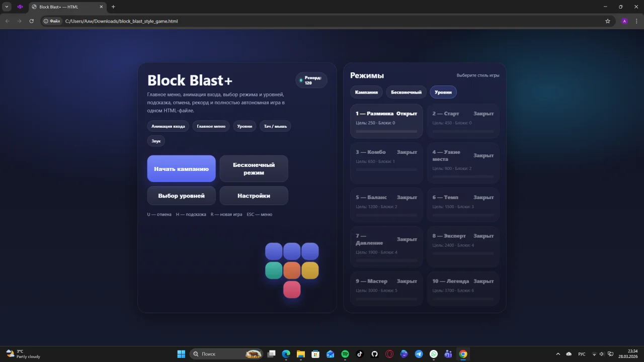Click the Звук feature chip
Image resolution: width=644 pixels, height=362 pixels.
(x=156, y=141)
